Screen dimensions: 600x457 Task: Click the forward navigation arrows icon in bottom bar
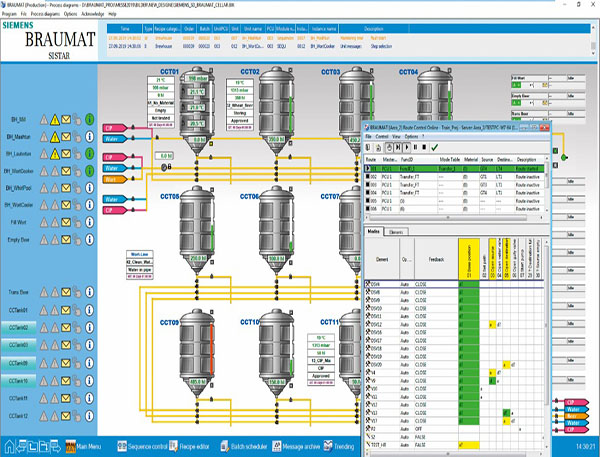click(x=55, y=446)
